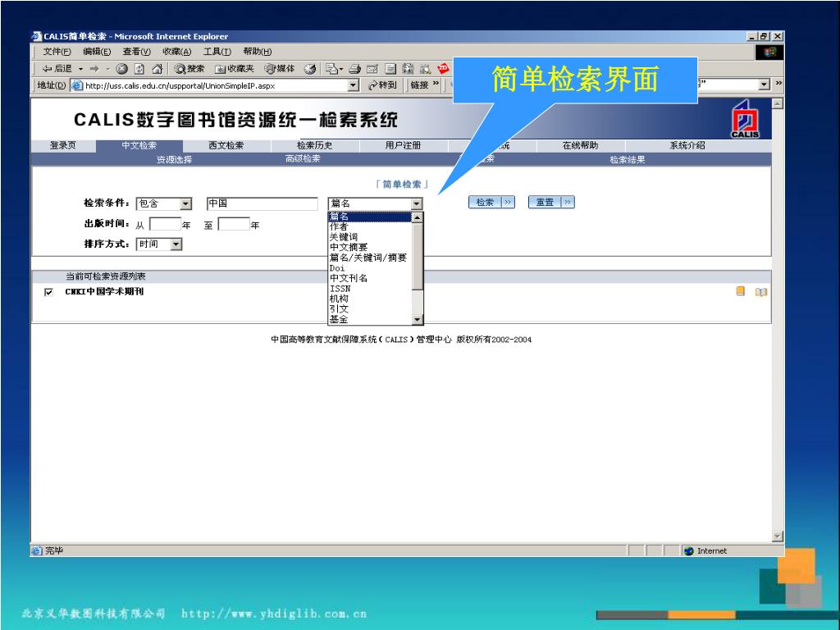Open the 查看(V) menu
This screenshot has height=630, width=840.
click(137, 52)
